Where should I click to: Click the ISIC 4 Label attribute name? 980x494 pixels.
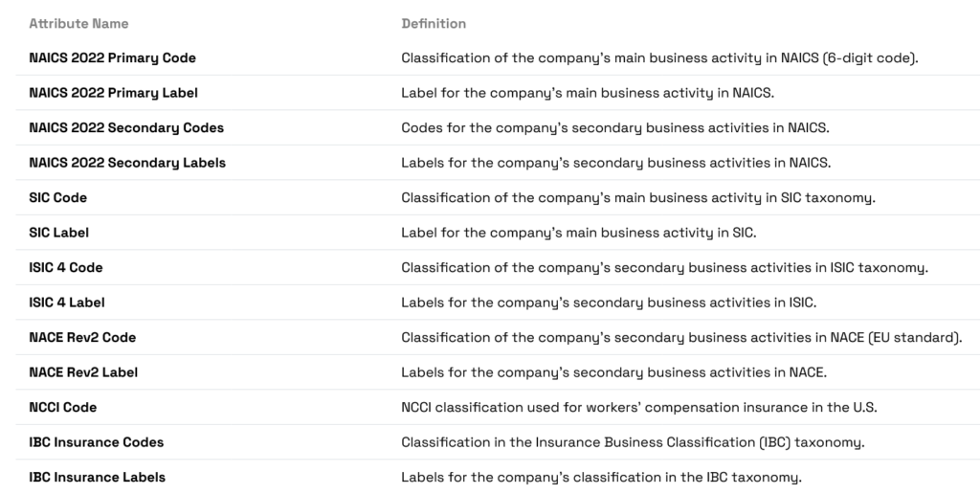click(67, 303)
